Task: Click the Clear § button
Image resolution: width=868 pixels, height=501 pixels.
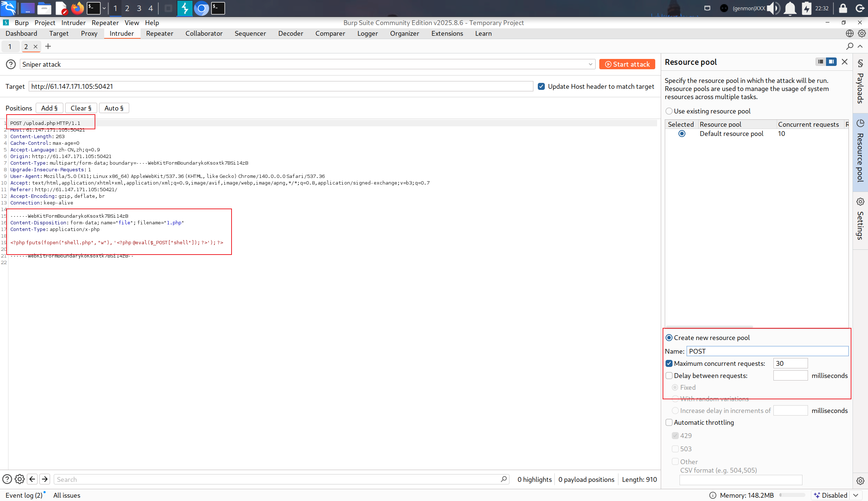Action: (81, 108)
